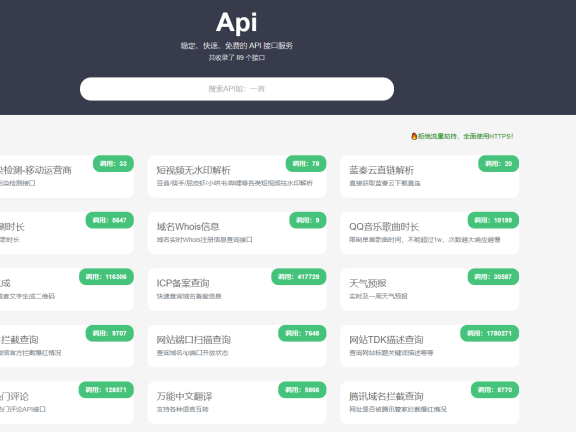Click the 调用: 78 badge

[306, 163]
